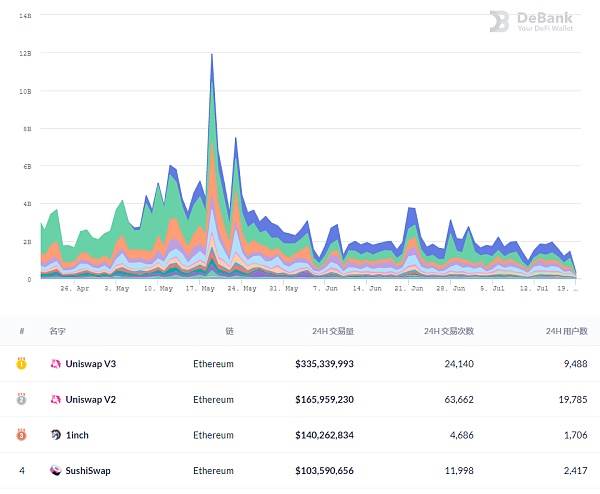Sort by the 24H 交易量 column header
Image resolution: width=600 pixels, height=494 pixels.
pos(333,331)
